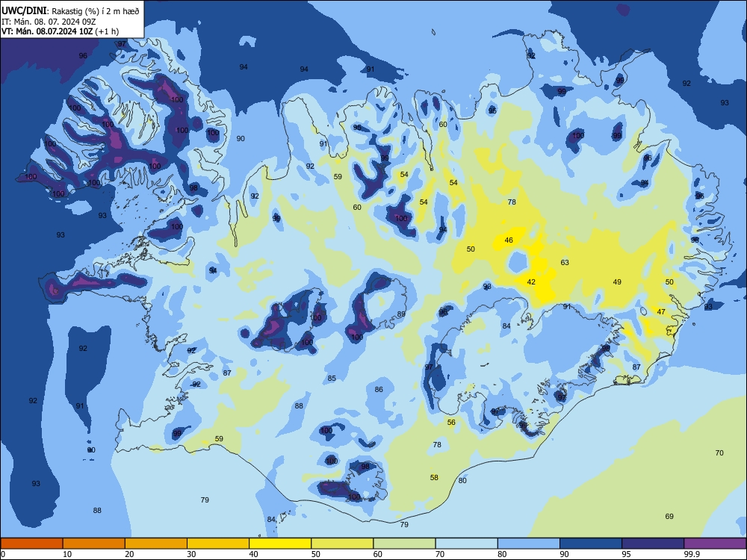
Task: Click the legend tick label '10'
Action: click(67, 554)
